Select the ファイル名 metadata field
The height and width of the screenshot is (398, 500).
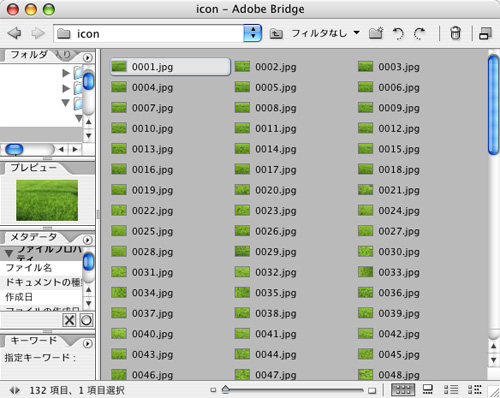click(x=41, y=268)
